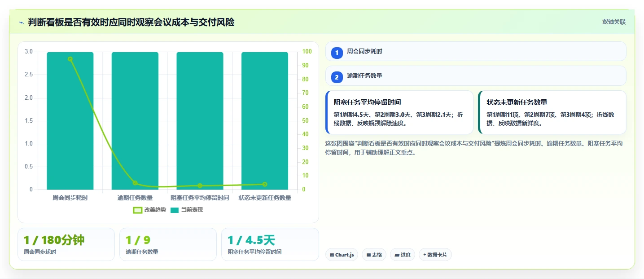
Task: Click the right axis value 100
Action: pos(307,52)
